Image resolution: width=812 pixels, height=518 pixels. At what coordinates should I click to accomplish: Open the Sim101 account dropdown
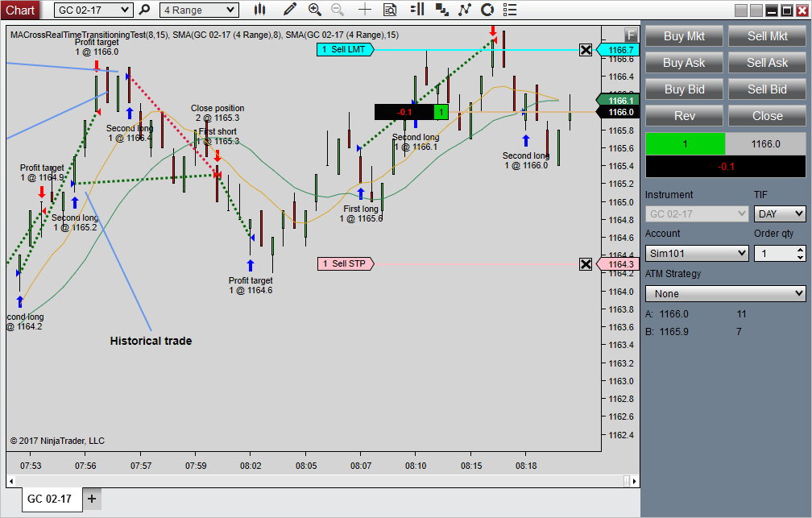pos(697,253)
